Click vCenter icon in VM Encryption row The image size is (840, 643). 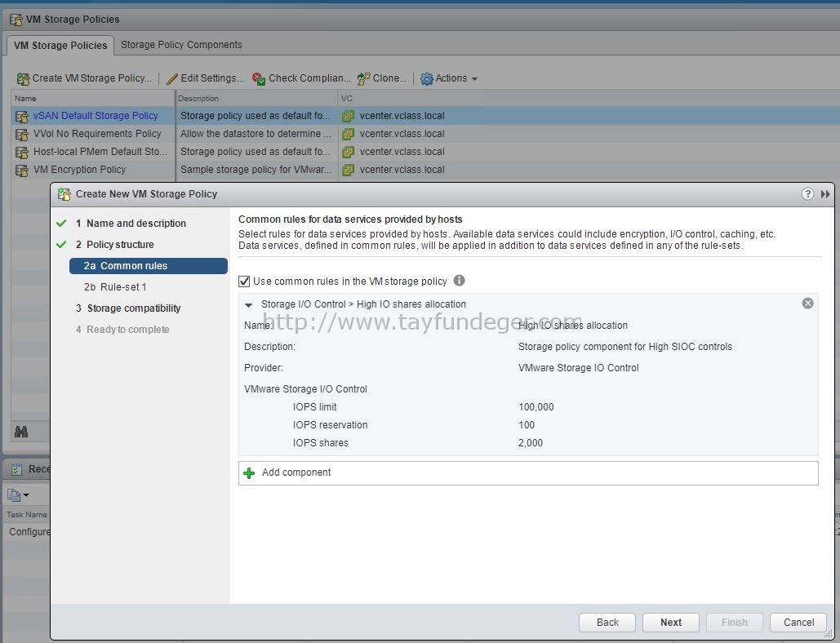(x=349, y=170)
